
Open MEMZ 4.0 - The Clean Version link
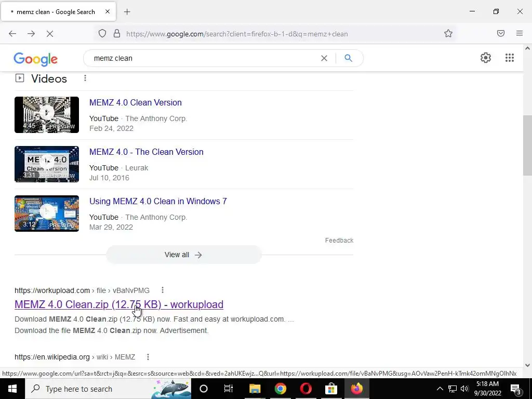[x=146, y=152]
